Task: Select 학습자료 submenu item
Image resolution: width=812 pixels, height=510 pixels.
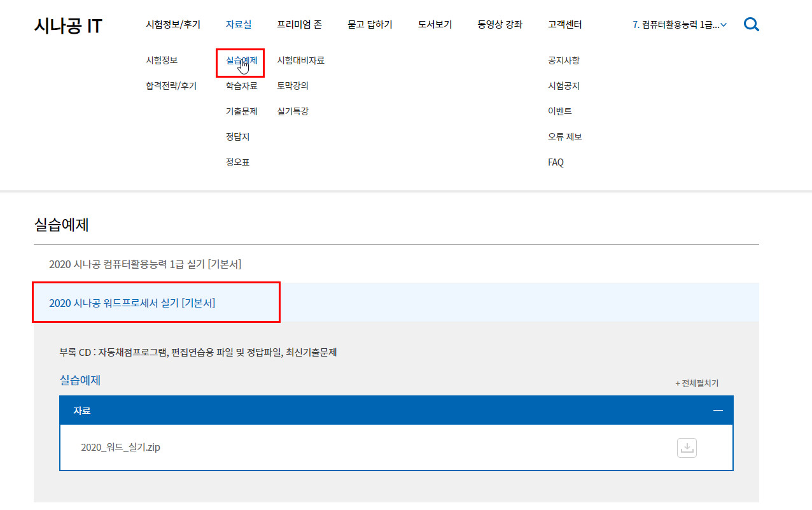Action: tap(241, 86)
